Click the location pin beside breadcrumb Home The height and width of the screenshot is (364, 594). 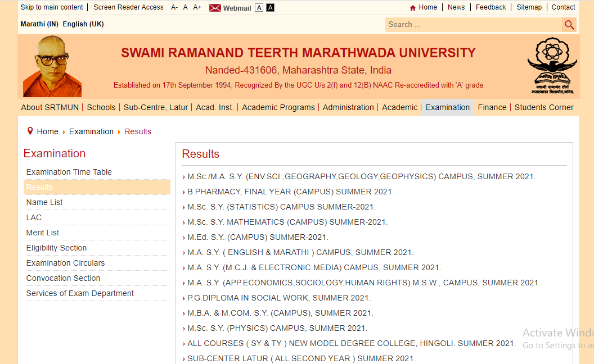[x=30, y=131]
